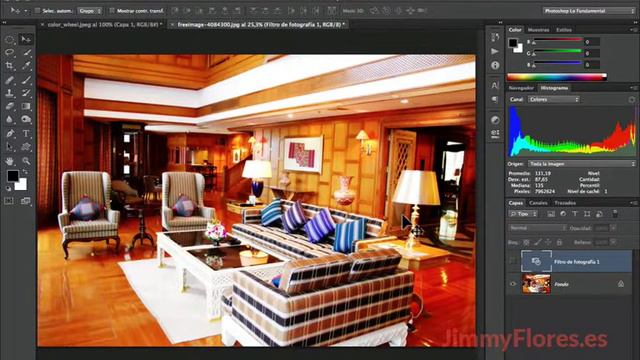The height and width of the screenshot is (360, 640).
Task: Switch to the Canales tab
Action: [538, 203]
